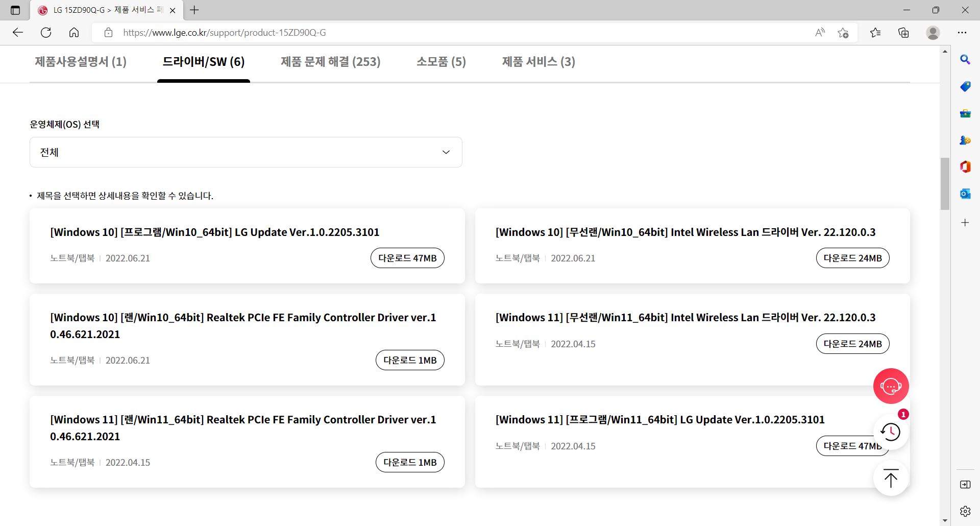Download Windows 11 Intel Wireless Lan 24MB
This screenshot has height=526, width=980.
pos(852,344)
